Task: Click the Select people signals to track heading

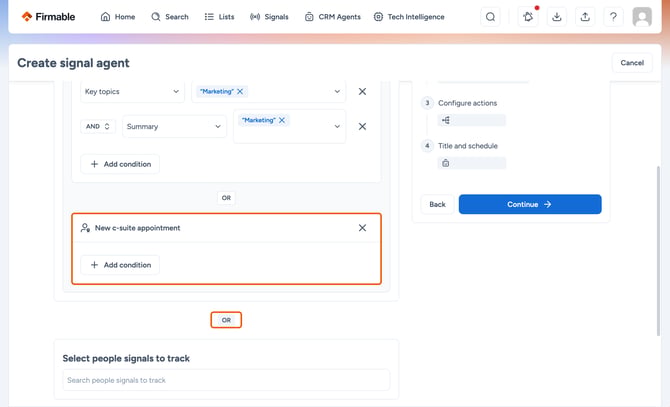Action: 126,358
